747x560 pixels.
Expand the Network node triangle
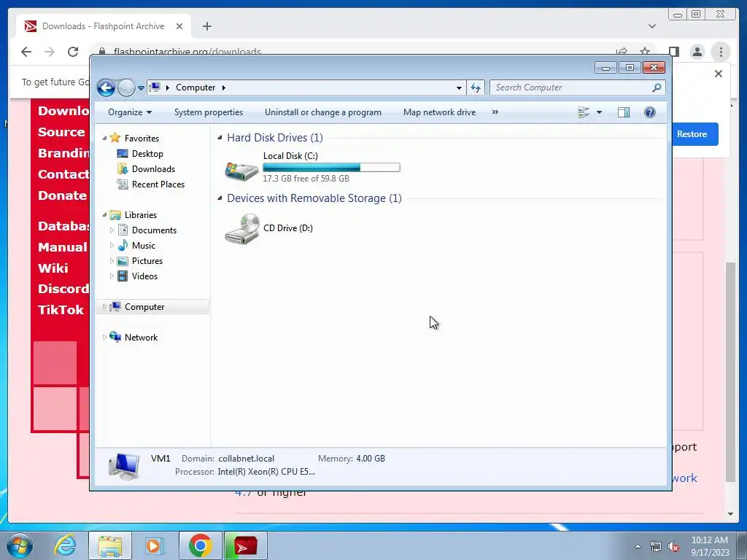click(x=104, y=338)
